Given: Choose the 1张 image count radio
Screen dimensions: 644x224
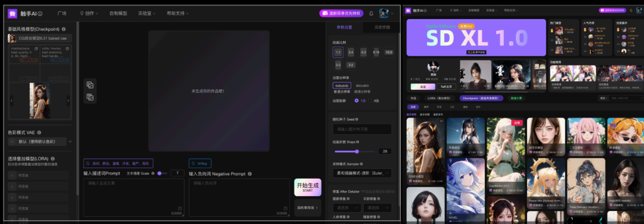Looking at the screenshot, I should coord(357,101).
